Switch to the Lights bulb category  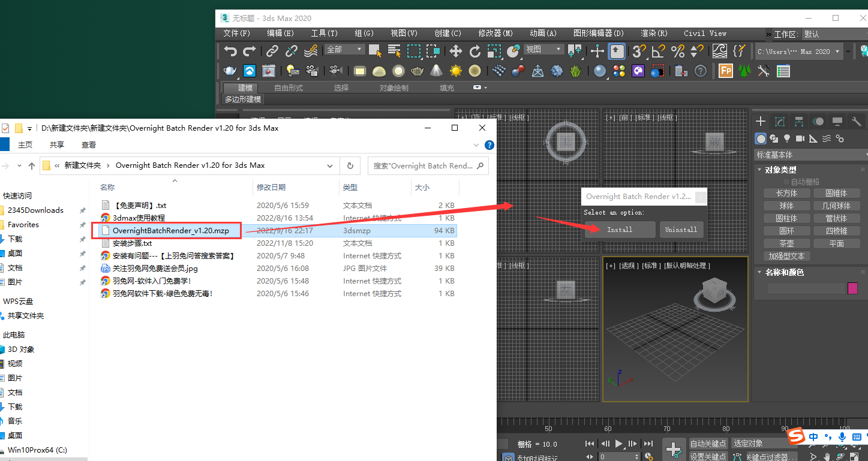787,138
